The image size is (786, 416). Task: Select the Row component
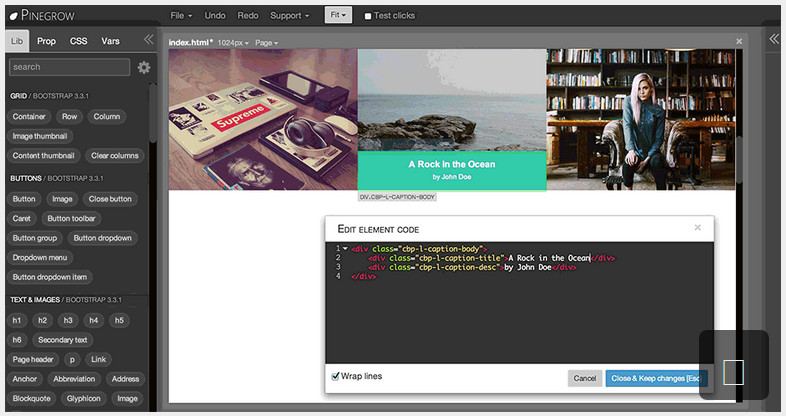[x=69, y=116]
